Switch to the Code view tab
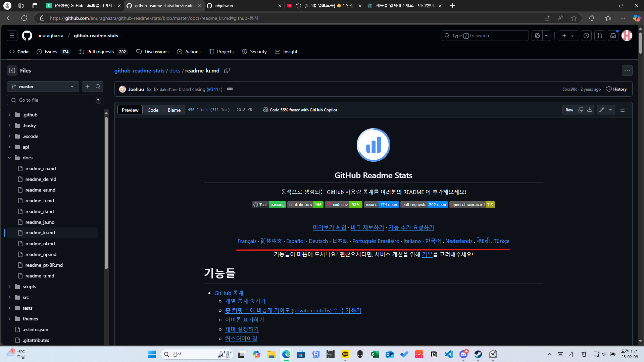 [x=153, y=110]
